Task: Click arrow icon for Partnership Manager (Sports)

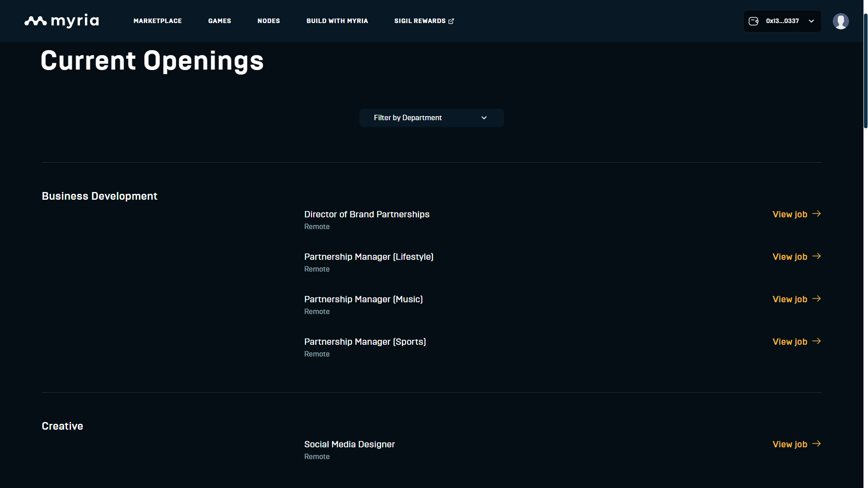Action: coord(816,341)
